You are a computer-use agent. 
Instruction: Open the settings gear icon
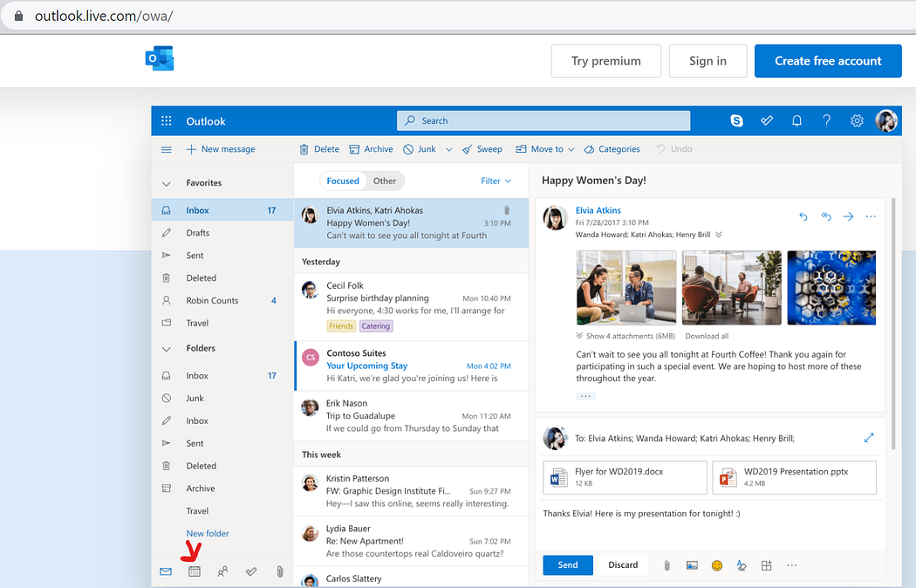857,121
